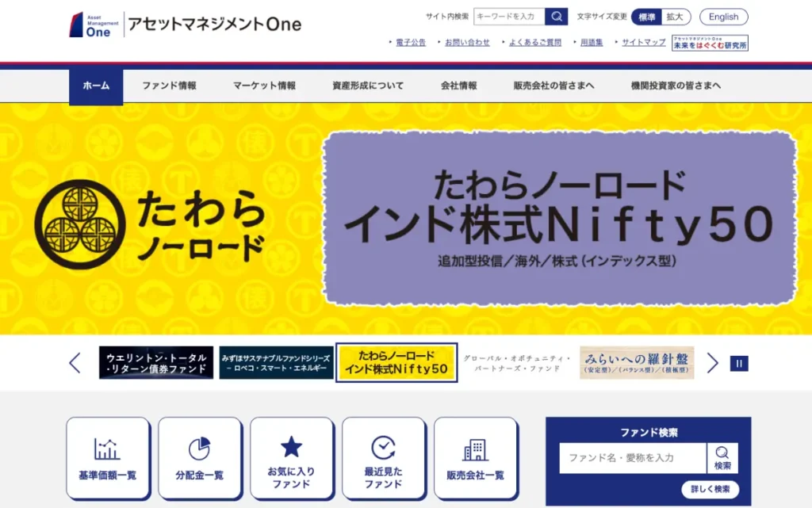812x508 pixels.
Task: Click the たわらノーロード crest logo
Action: click(80, 224)
